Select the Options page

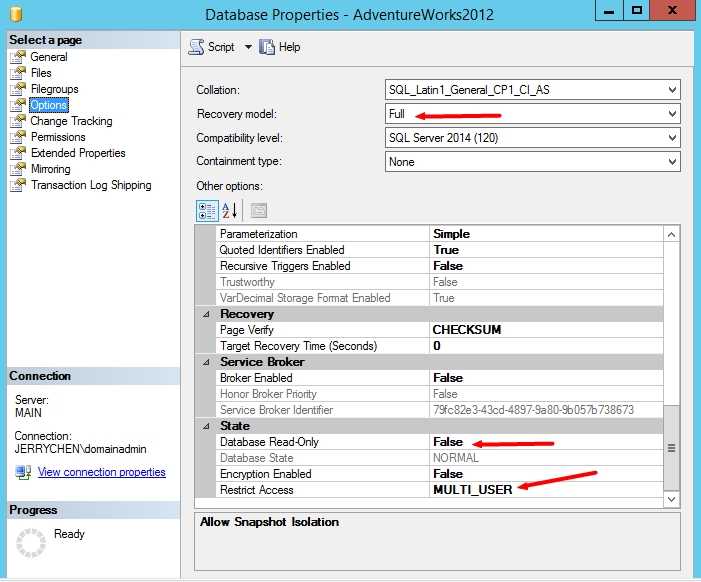click(x=49, y=105)
